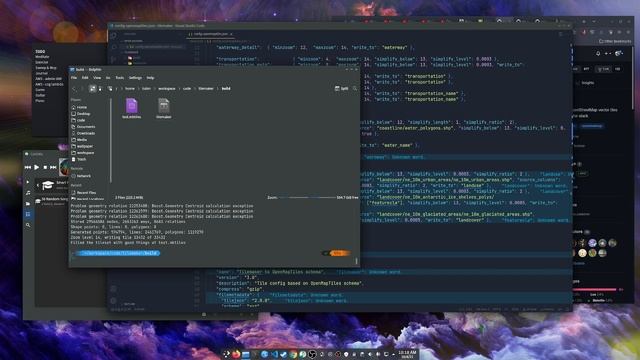Click the "waterway_detail" line in VS Code editor
The height and width of the screenshot is (360, 640).
pos(314,47)
